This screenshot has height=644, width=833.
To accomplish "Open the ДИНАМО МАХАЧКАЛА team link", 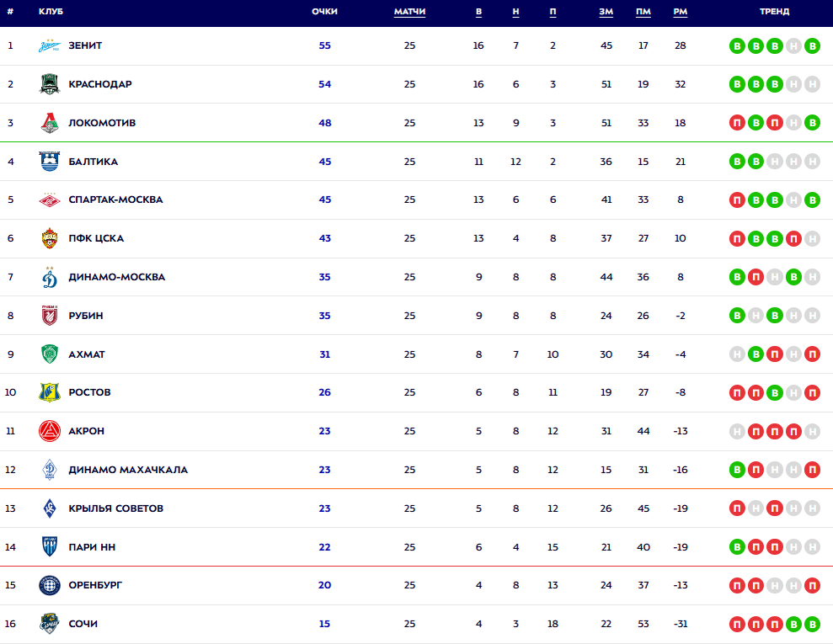I will [x=128, y=470].
